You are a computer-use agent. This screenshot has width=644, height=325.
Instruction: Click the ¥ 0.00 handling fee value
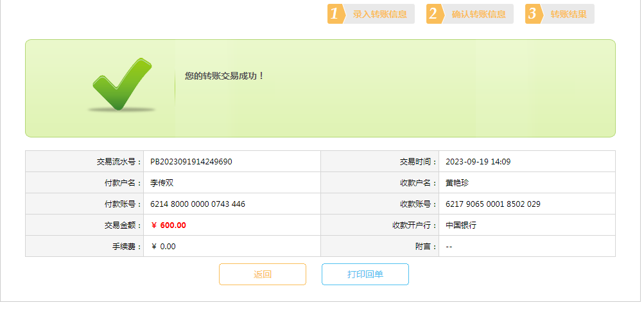point(164,247)
